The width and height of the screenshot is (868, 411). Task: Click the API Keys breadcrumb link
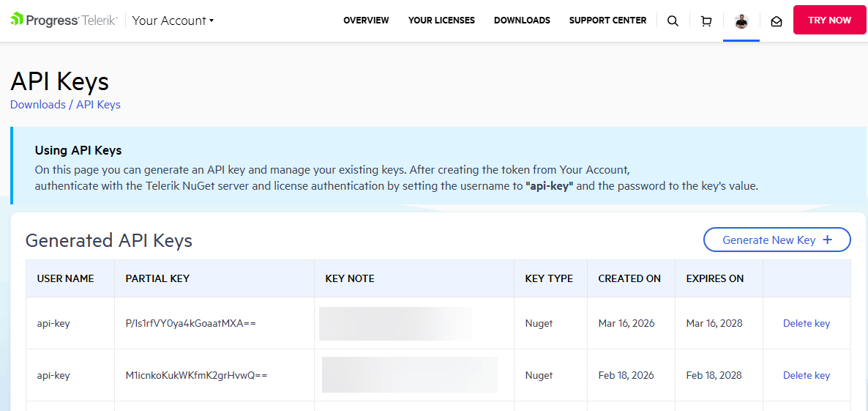(98, 105)
